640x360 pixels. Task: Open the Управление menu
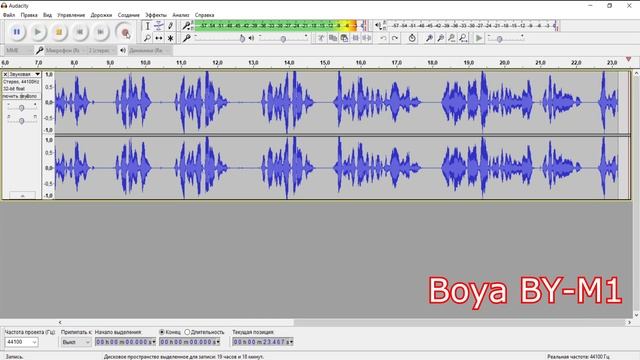[71, 15]
